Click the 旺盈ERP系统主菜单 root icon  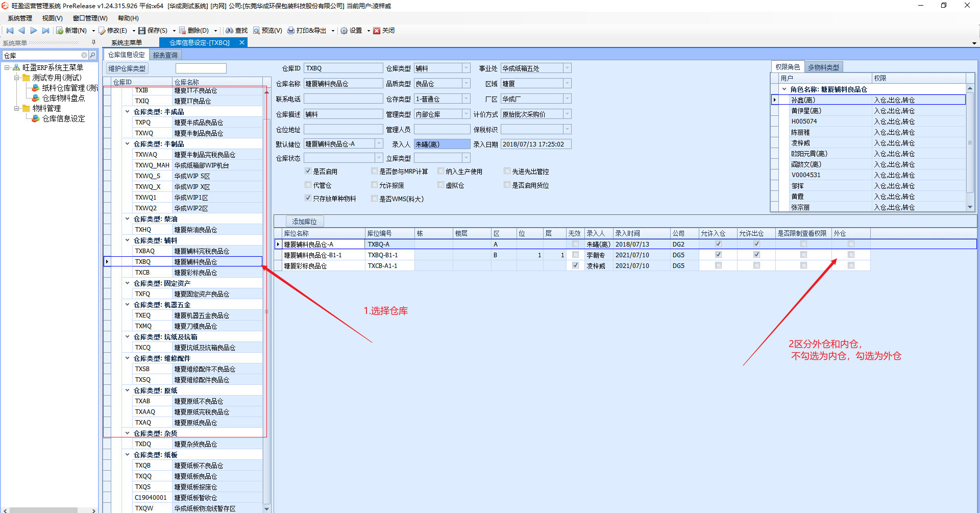coord(16,67)
